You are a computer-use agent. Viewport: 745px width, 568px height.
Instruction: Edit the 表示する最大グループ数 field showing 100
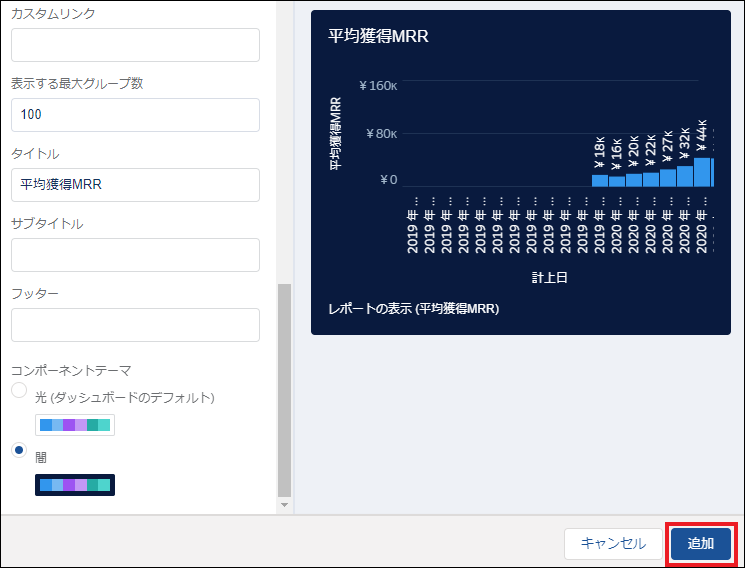point(135,115)
